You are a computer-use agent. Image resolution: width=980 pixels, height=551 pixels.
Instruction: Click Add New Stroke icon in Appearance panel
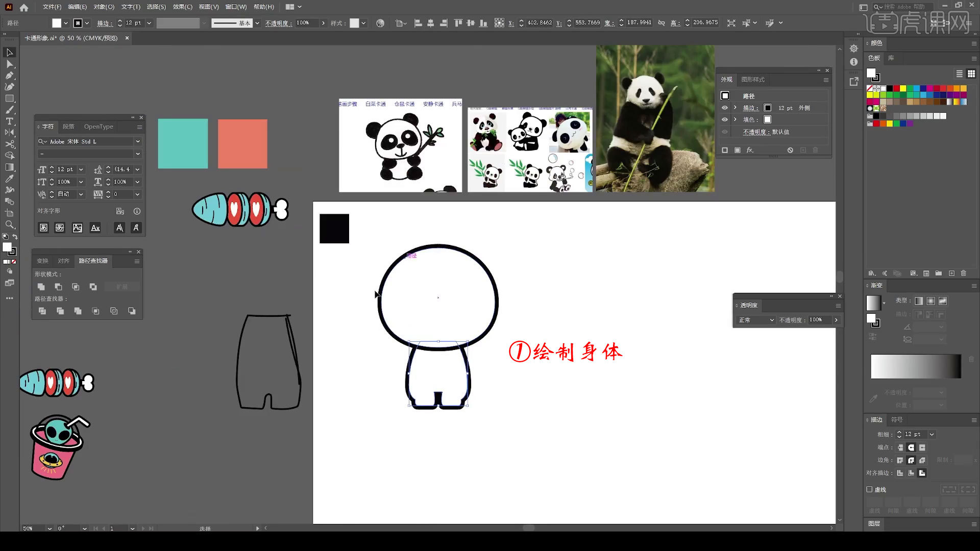tap(725, 150)
